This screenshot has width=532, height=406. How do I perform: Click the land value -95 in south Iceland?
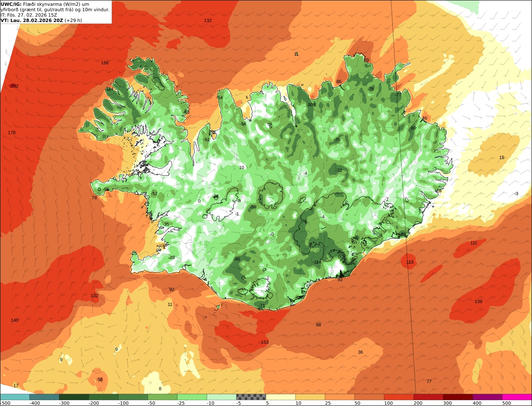237,259
